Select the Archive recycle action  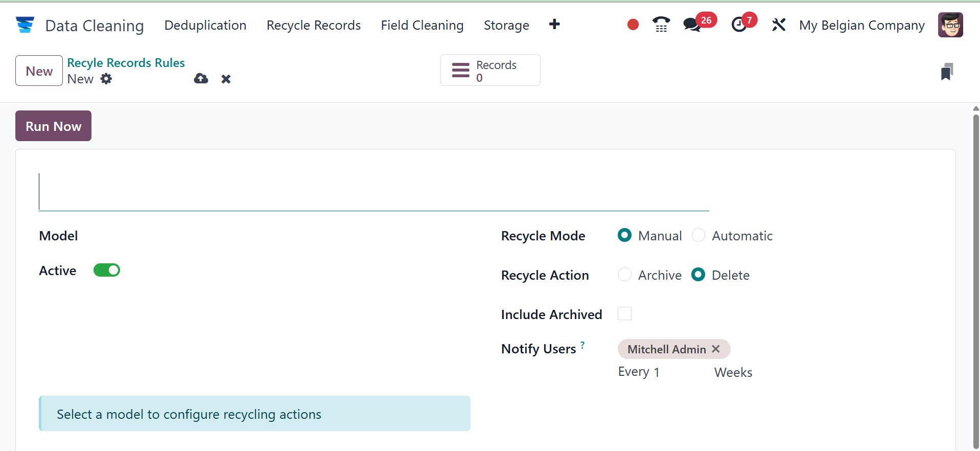624,275
